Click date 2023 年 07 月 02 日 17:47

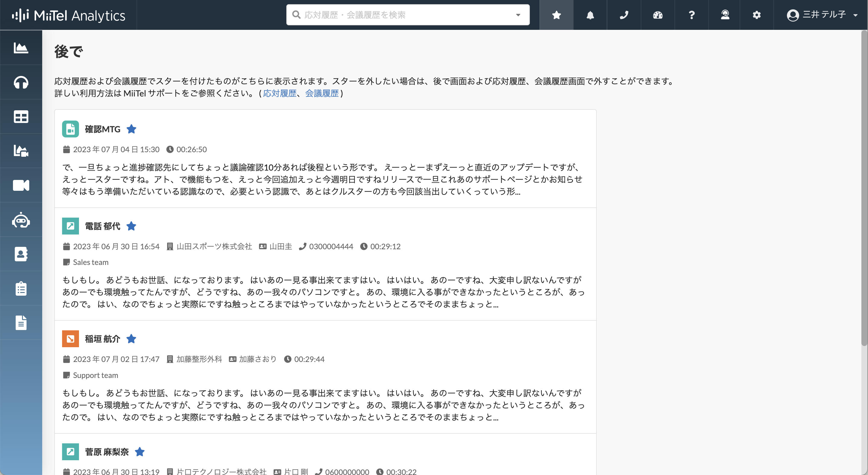point(116,359)
